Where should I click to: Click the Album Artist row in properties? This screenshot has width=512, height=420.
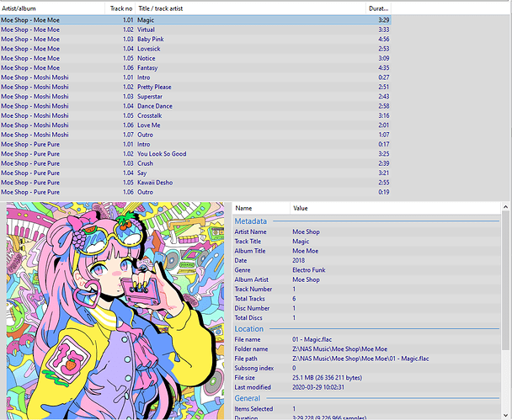click(x=366, y=279)
